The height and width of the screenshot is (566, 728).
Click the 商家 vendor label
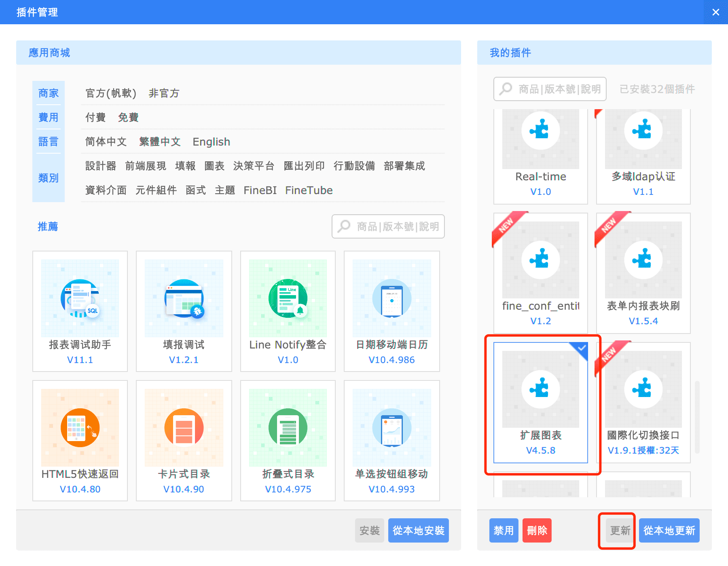(x=49, y=93)
